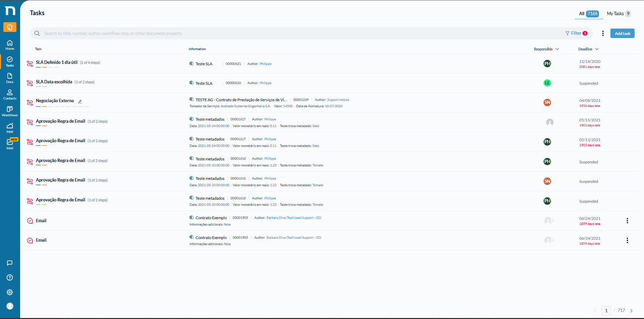The width and height of the screenshot is (644, 319).
Task: Click author Philippe in the 00000626 row
Action: click(265, 83)
